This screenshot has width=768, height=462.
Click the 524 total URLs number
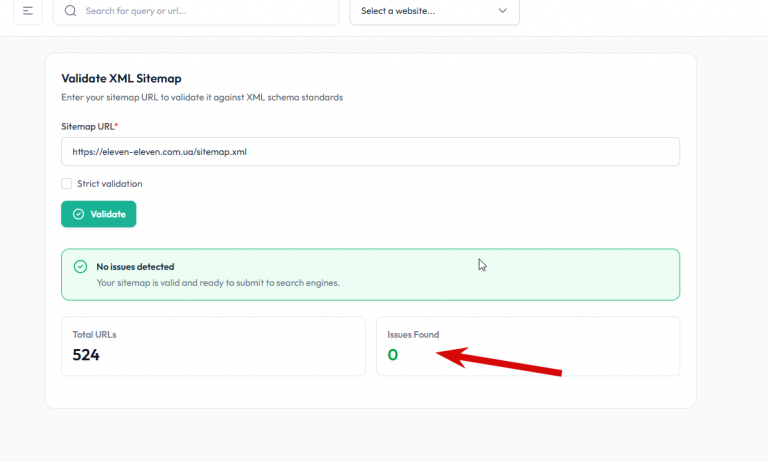coord(86,355)
